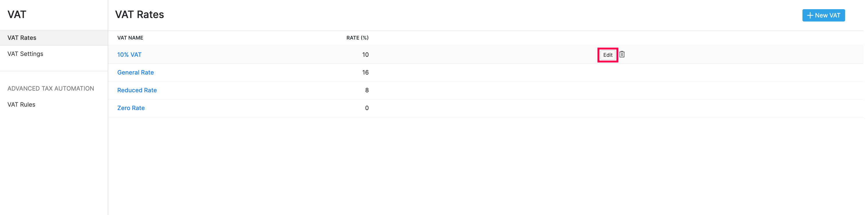Click the Reduced Rate link

coord(137,91)
